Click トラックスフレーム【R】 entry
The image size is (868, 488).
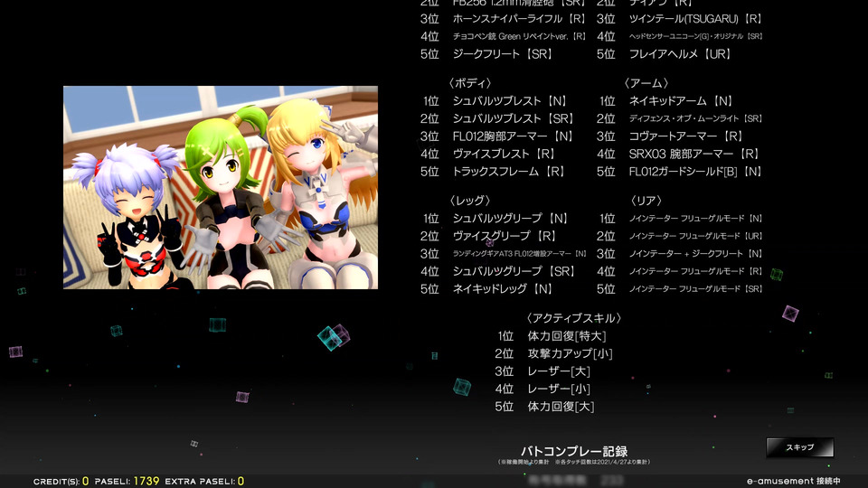(x=509, y=172)
